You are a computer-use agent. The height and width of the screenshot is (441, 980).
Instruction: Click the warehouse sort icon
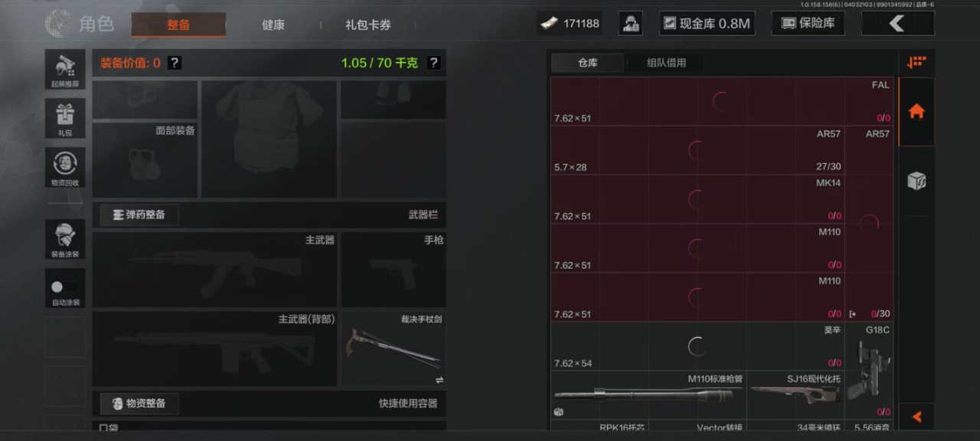pos(916,63)
